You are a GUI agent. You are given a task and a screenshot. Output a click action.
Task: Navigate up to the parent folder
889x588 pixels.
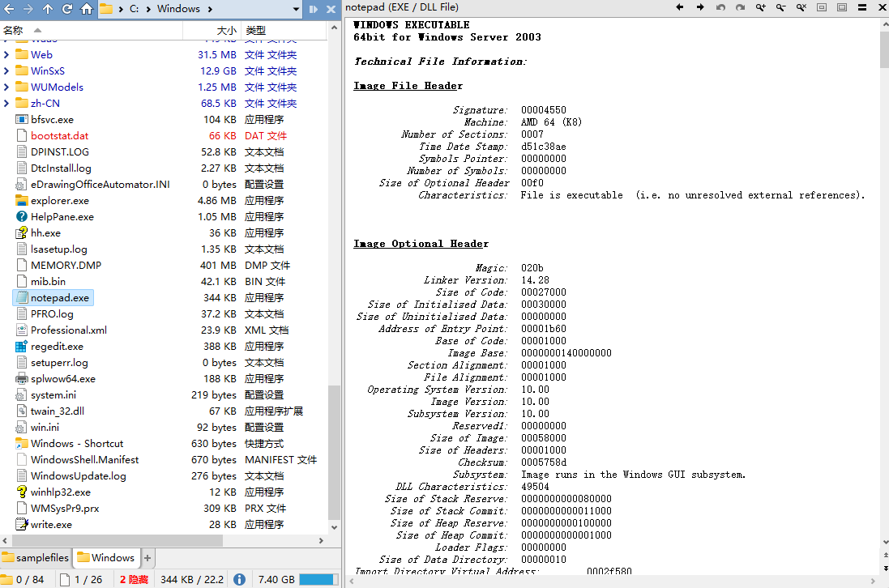(x=48, y=9)
